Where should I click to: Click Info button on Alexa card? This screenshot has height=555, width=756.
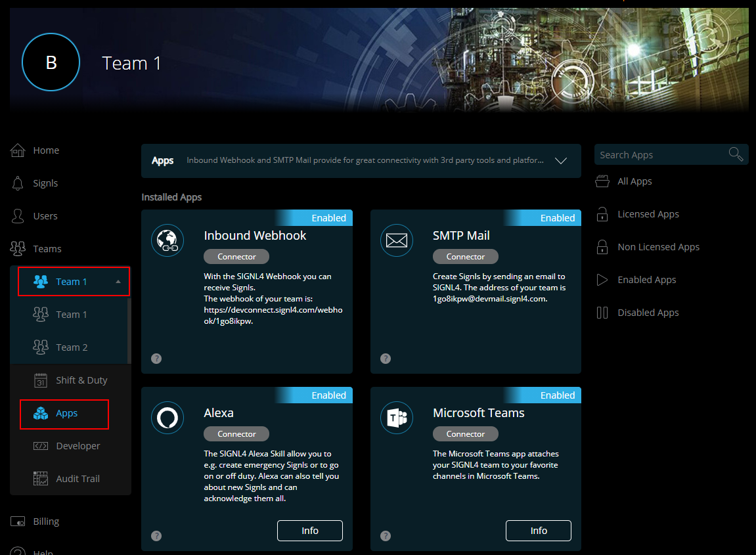pos(310,531)
